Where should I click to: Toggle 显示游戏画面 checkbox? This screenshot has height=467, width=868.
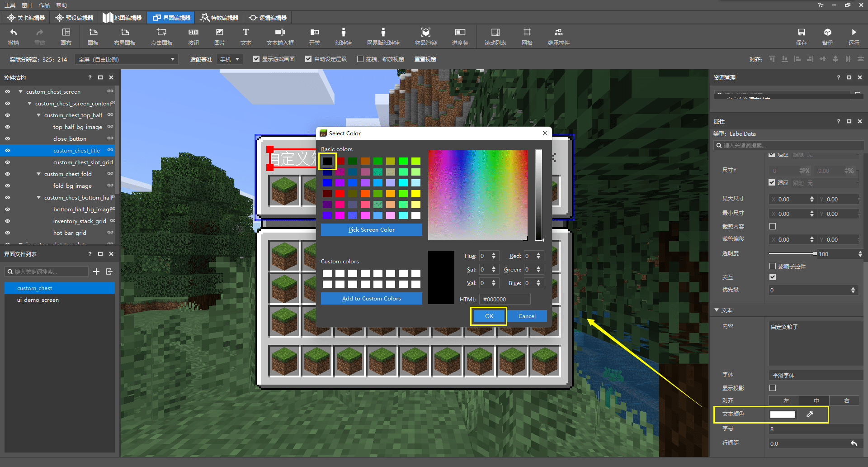click(x=256, y=59)
